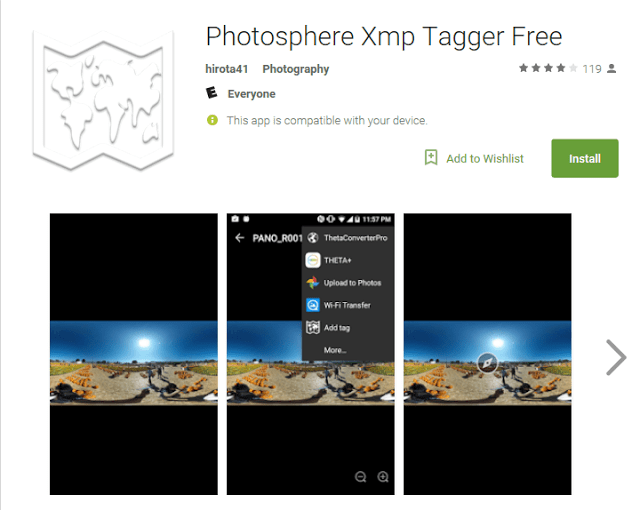This screenshot has height=510, width=640.
Task: Select ThetaConverterPro in the share menu
Action: tap(348, 238)
